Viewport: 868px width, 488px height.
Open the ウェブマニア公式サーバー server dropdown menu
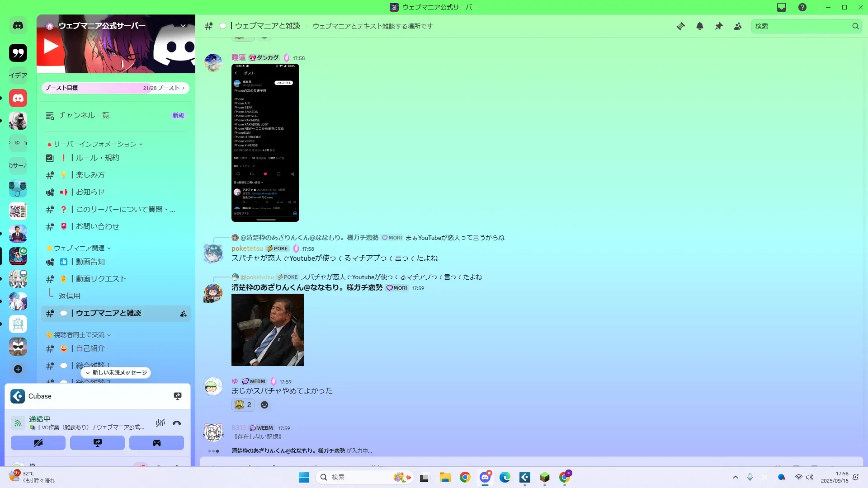(183, 26)
